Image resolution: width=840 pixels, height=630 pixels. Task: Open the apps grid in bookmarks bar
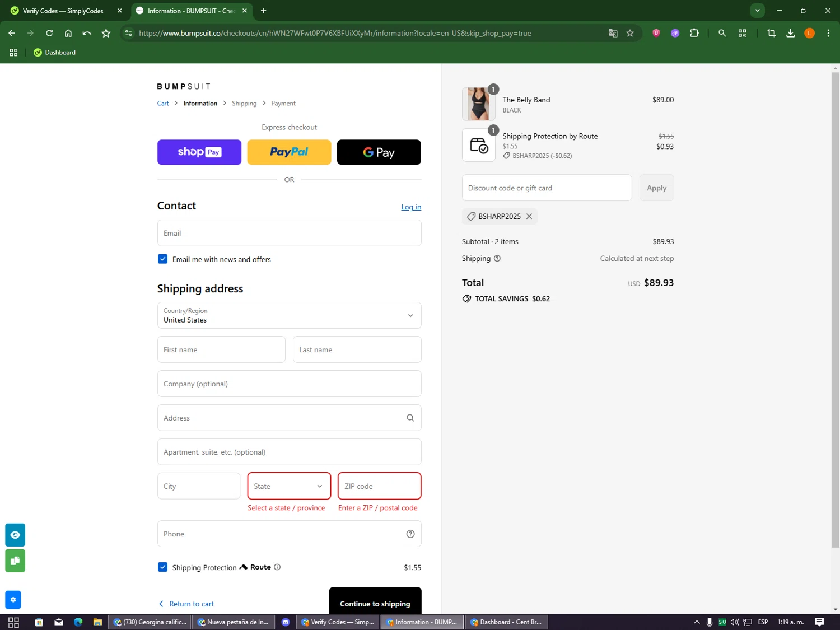[x=13, y=52]
